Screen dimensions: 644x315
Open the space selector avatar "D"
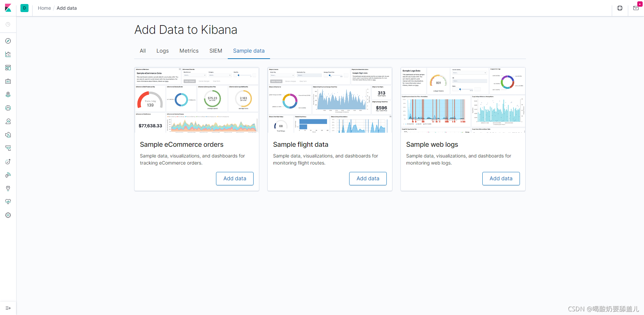click(24, 8)
